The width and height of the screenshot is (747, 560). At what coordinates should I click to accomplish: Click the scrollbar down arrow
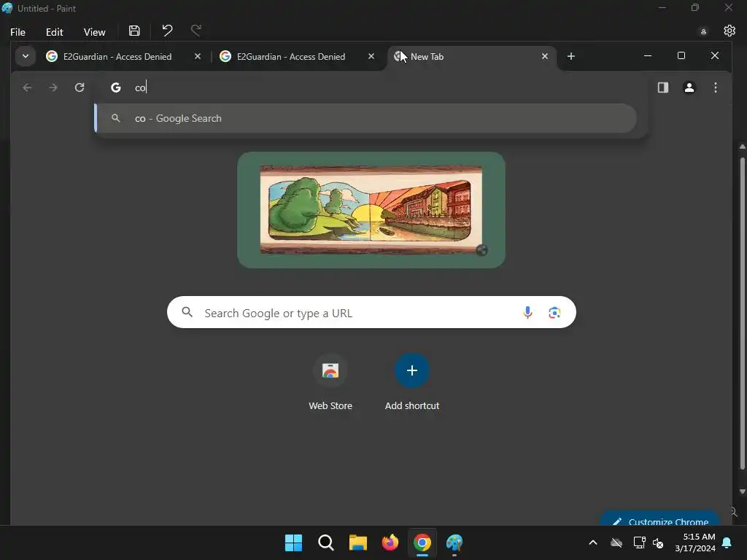tap(742, 492)
